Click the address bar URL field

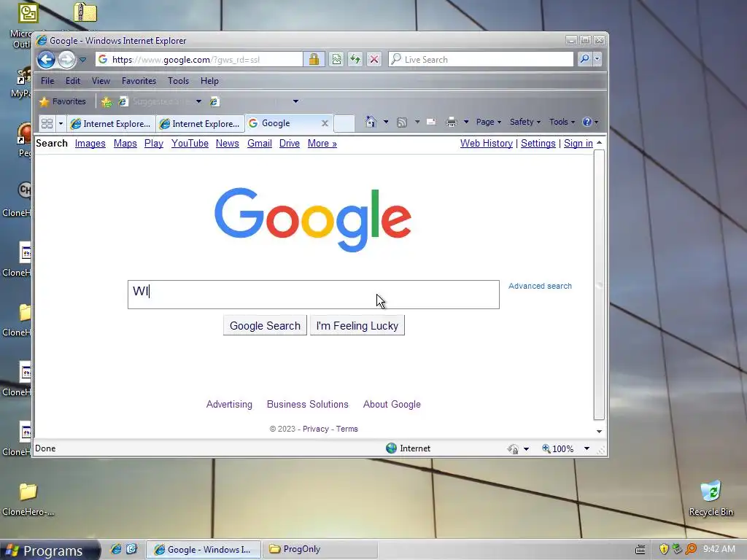198,60
